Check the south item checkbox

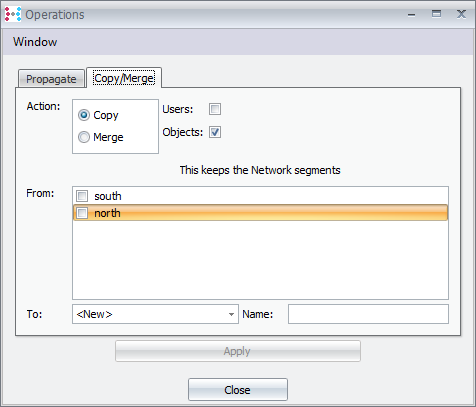coord(82,196)
